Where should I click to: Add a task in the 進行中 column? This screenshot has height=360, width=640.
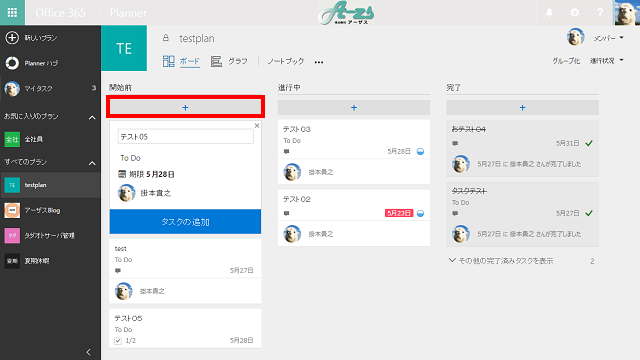(354, 107)
